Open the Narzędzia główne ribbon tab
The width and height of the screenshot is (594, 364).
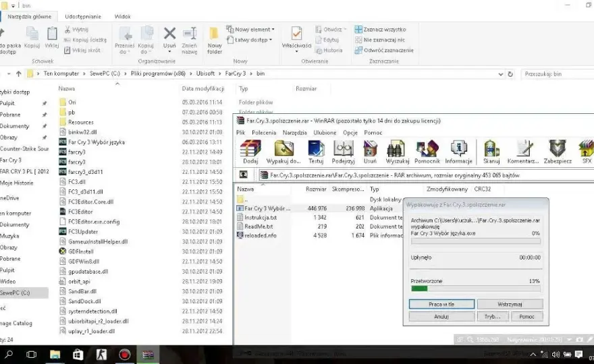coord(29,17)
